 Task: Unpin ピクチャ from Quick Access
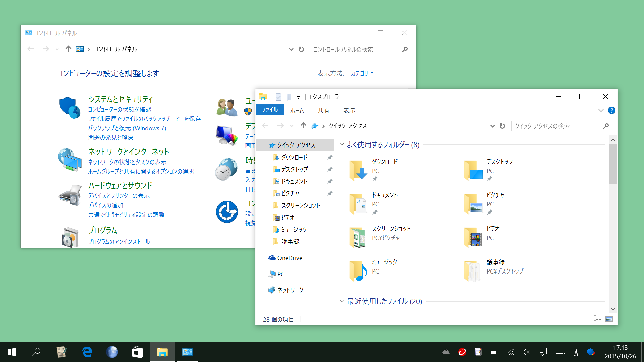(330, 193)
